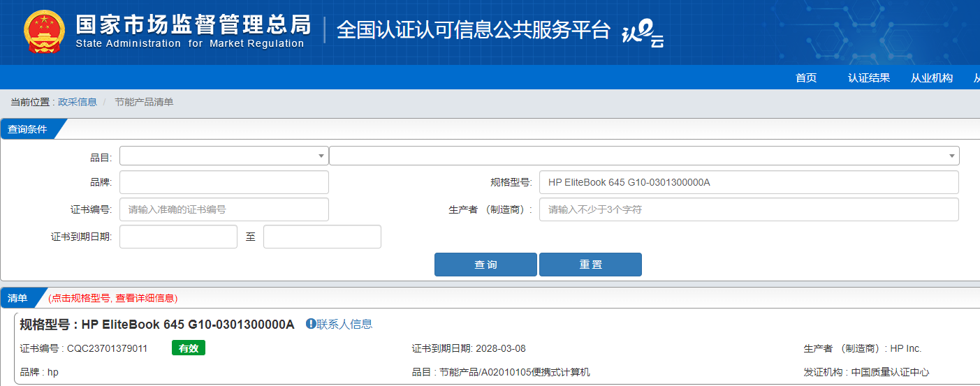Click the info icon beside 联系人信息

click(x=311, y=324)
